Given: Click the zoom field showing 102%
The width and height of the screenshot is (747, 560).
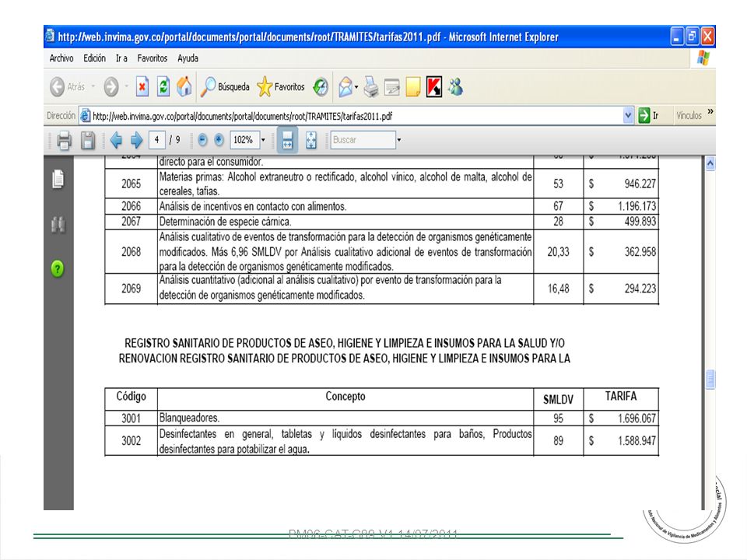Looking at the screenshot, I should (244, 140).
